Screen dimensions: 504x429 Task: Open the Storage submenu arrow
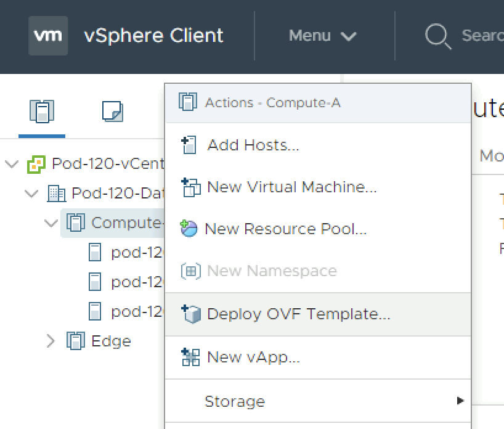pos(460,401)
